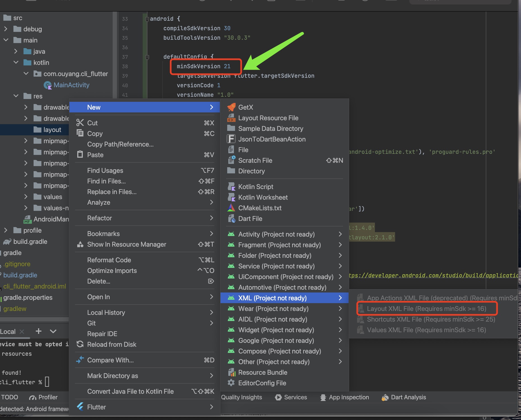Click the Scratch File icon

(x=231, y=160)
